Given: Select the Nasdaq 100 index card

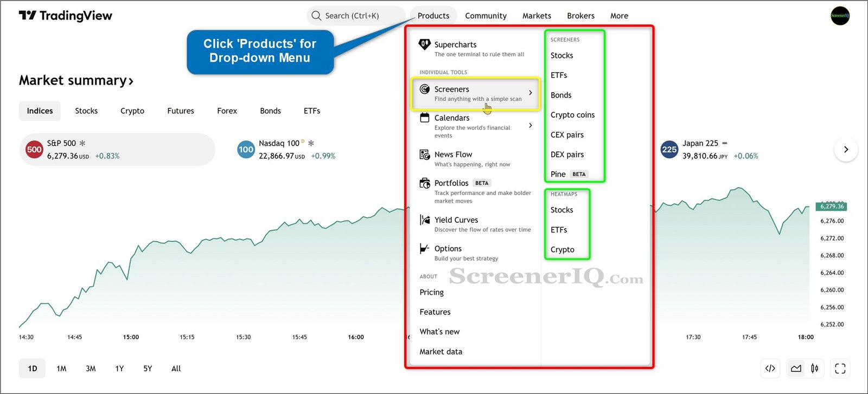Looking at the screenshot, I should pyautogui.click(x=286, y=150).
